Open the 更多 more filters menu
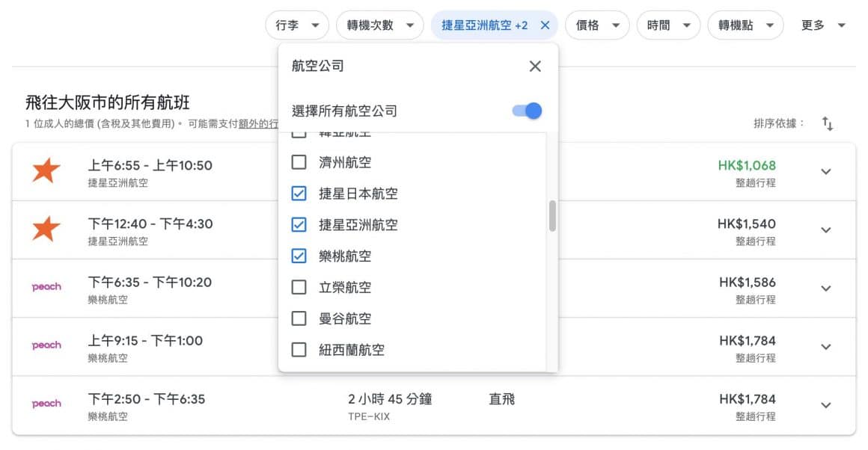Image resolution: width=868 pixels, height=450 pixels. [822, 25]
